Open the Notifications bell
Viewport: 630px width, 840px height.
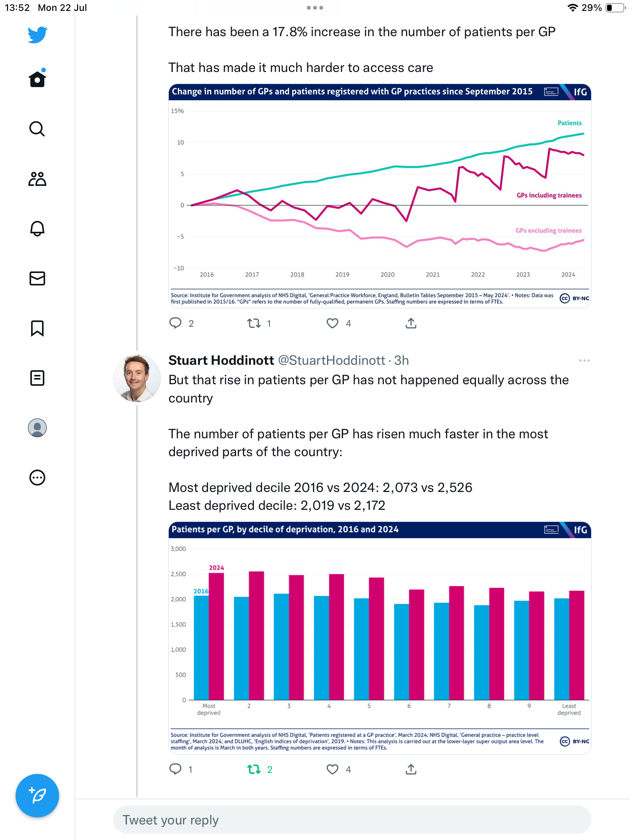(37, 229)
